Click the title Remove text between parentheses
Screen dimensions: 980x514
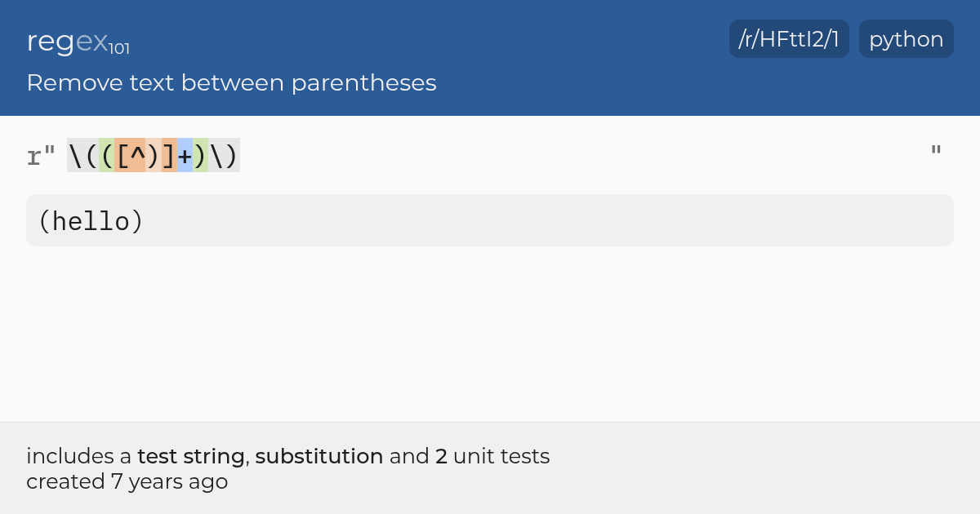tap(231, 82)
